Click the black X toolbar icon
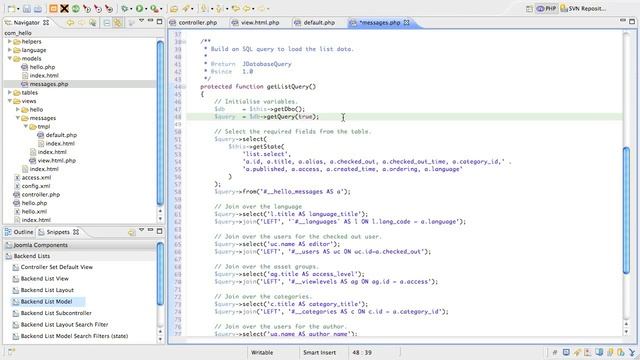This screenshot has width=640, height=360. [64, 8]
